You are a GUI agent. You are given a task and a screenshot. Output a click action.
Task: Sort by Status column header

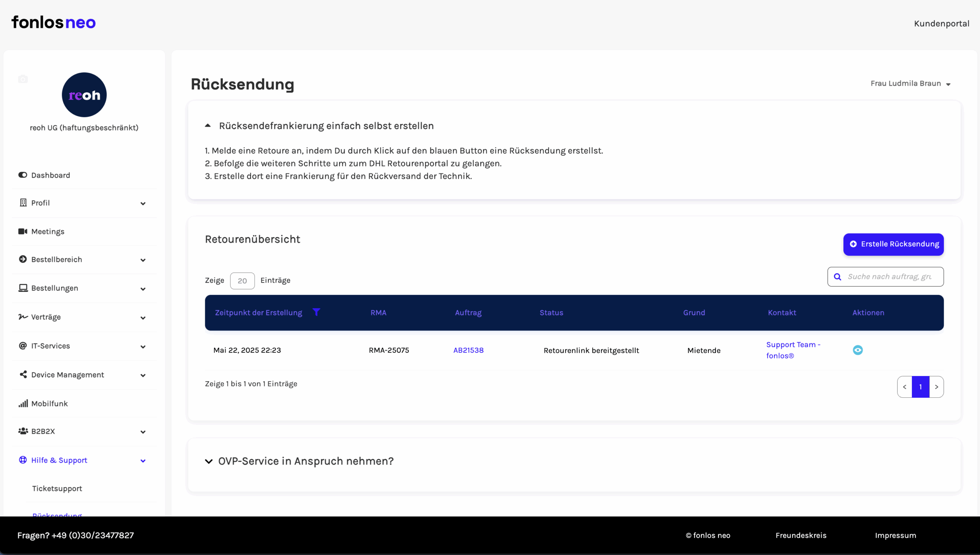[x=551, y=312]
